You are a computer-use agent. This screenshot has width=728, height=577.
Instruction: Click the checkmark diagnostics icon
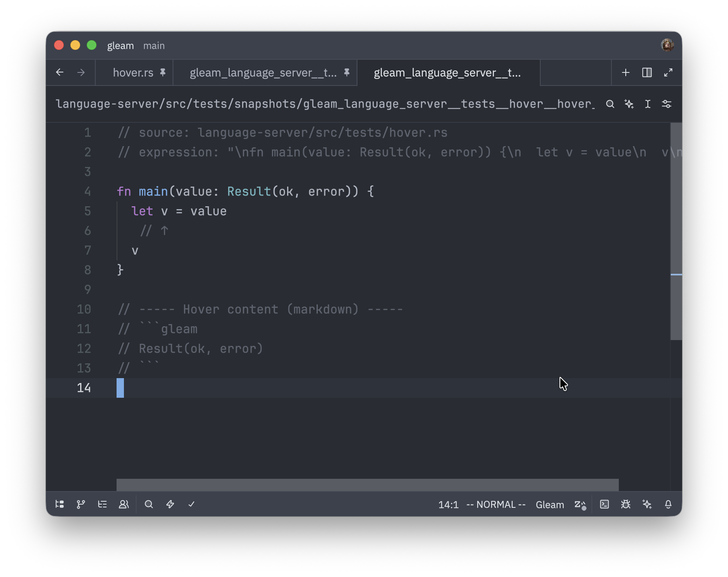point(191,504)
